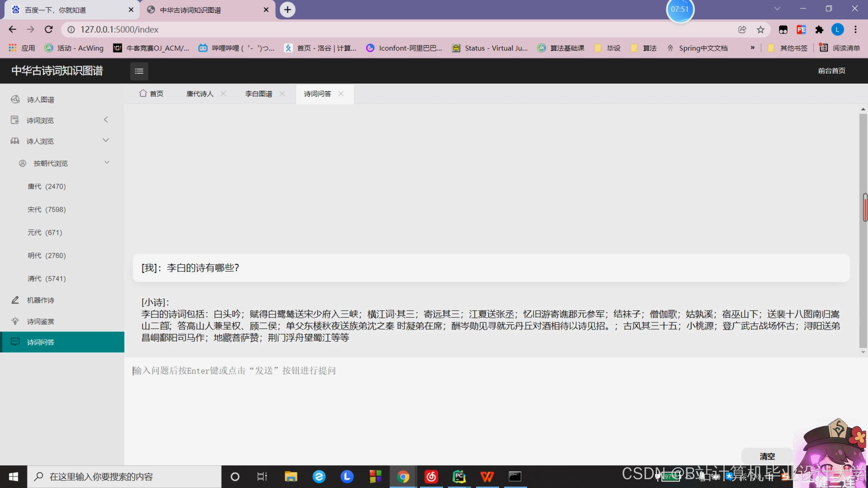Bookmark this page with star icon
The width and height of the screenshot is (868, 488).
point(760,30)
